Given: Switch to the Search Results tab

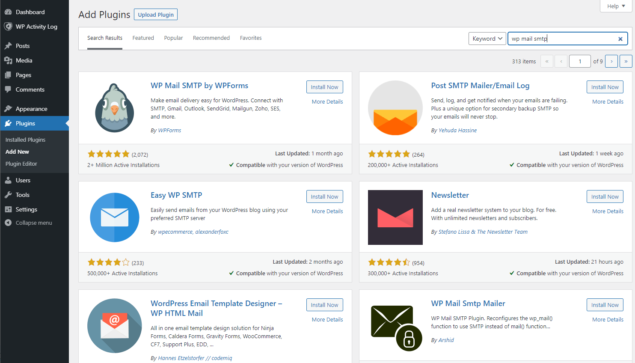Looking at the screenshot, I should (104, 38).
